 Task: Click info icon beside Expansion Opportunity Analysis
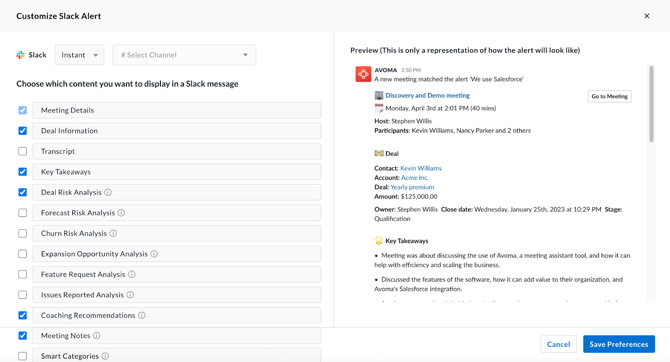(154, 254)
